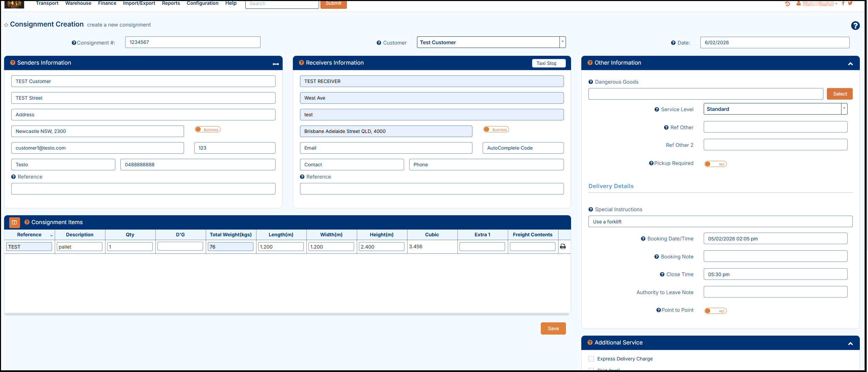
Task: Click the print icon in the item row
Action: tap(563, 247)
